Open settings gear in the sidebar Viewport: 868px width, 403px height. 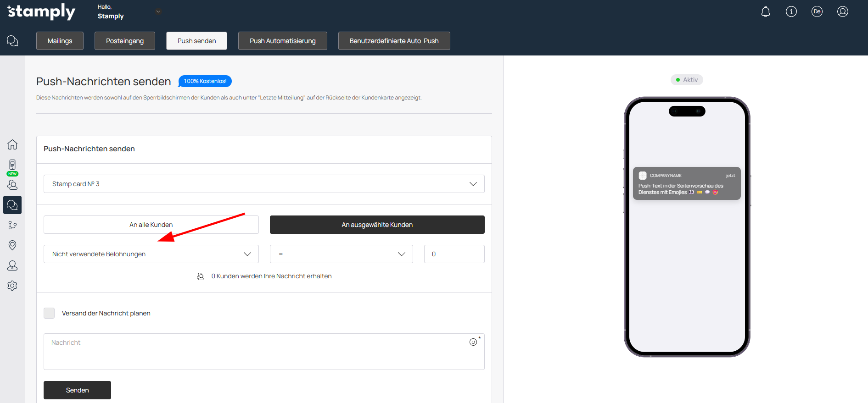point(12,286)
